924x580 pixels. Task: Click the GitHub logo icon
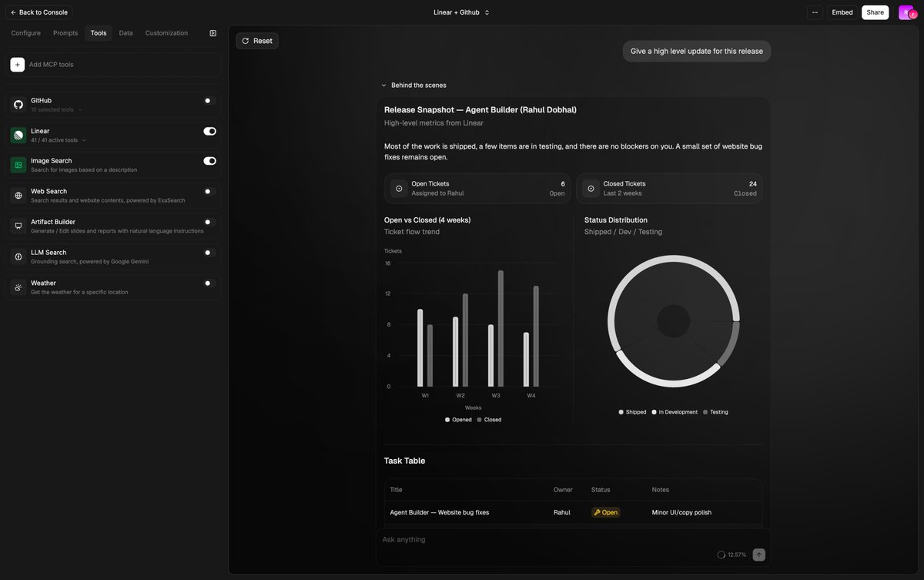[18, 105]
